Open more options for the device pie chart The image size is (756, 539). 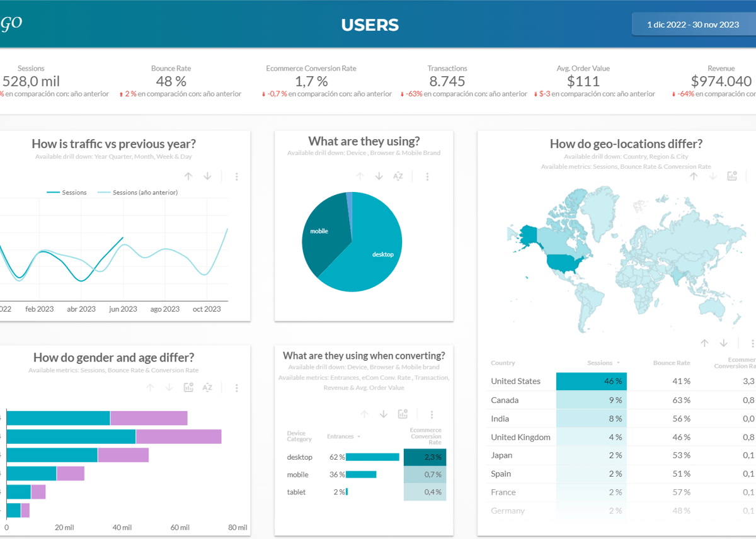tap(427, 176)
